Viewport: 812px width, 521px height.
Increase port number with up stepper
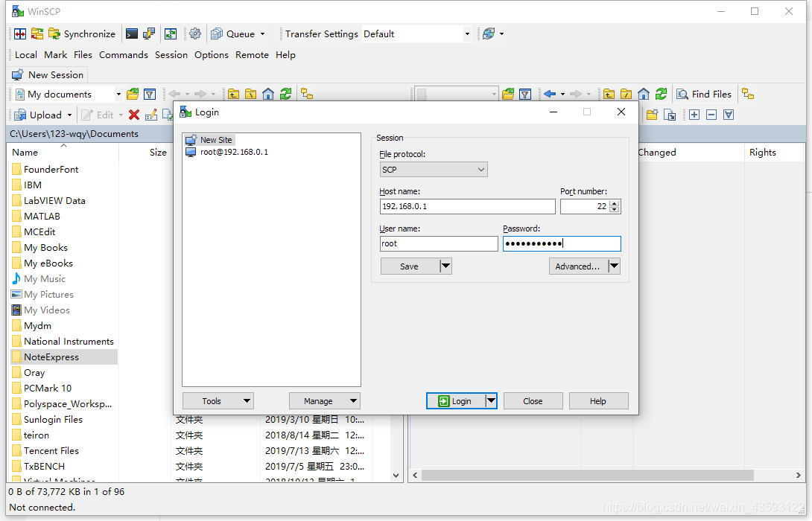pyautogui.click(x=614, y=203)
